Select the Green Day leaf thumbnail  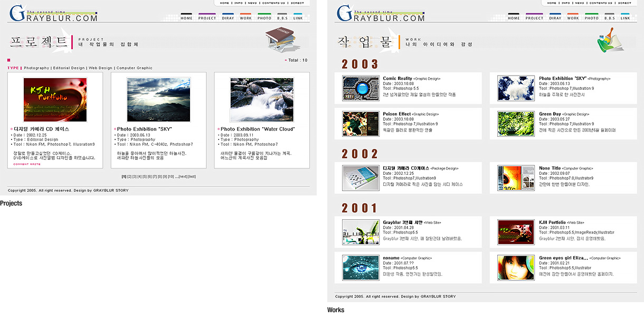click(x=516, y=124)
